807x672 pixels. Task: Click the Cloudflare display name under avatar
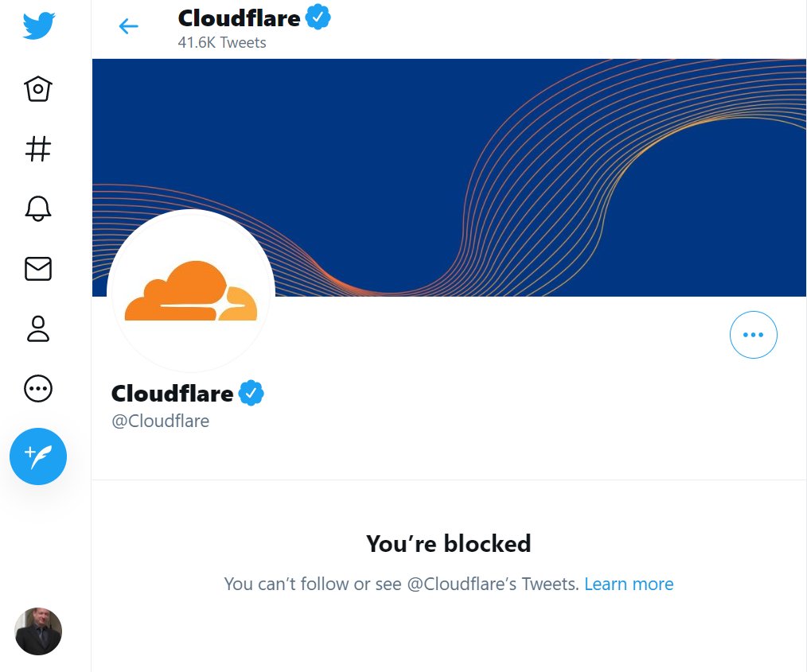(173, 394)
